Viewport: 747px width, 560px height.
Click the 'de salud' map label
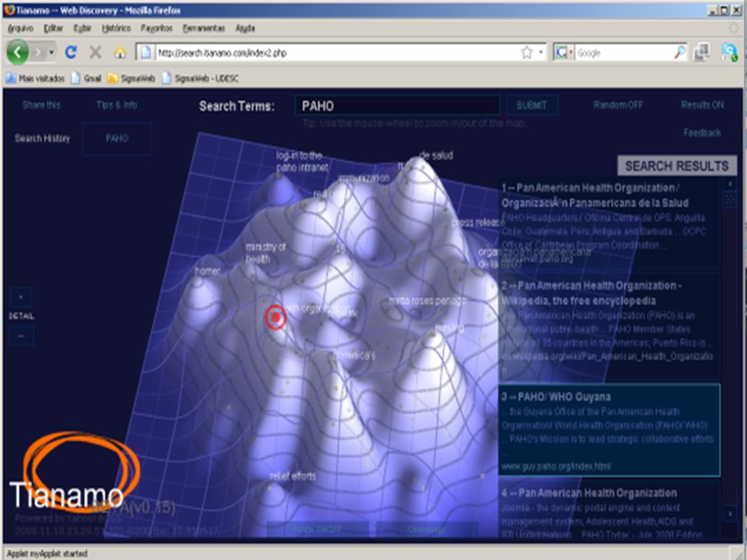pyautogui.click(x=436, y=156)
